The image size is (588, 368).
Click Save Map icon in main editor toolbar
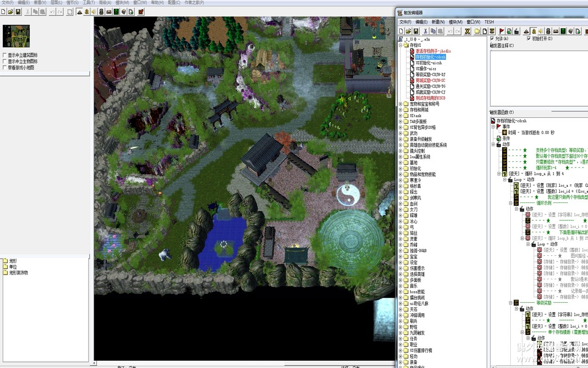point(18,11)
